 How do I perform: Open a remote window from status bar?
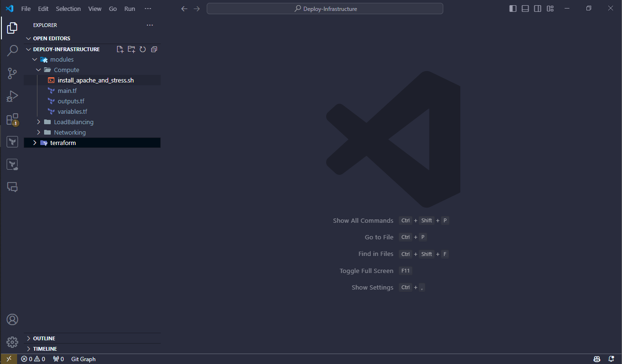[x=9, y=359]
